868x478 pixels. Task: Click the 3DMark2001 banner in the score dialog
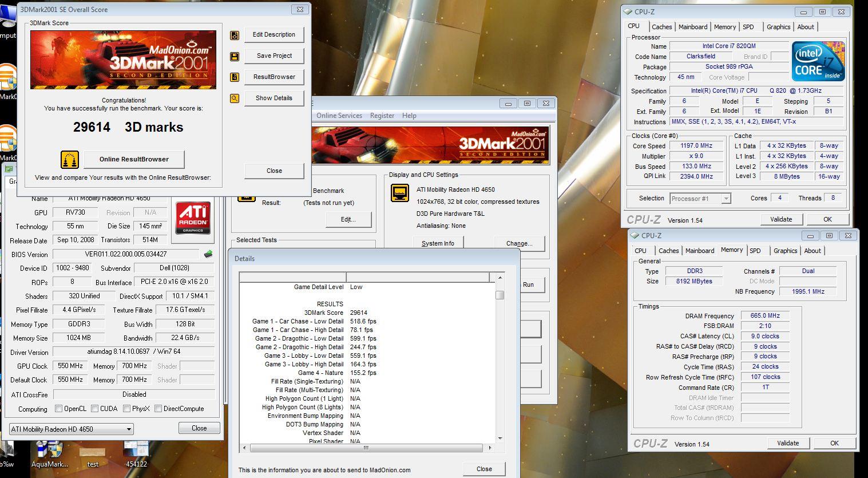(123, 60)
